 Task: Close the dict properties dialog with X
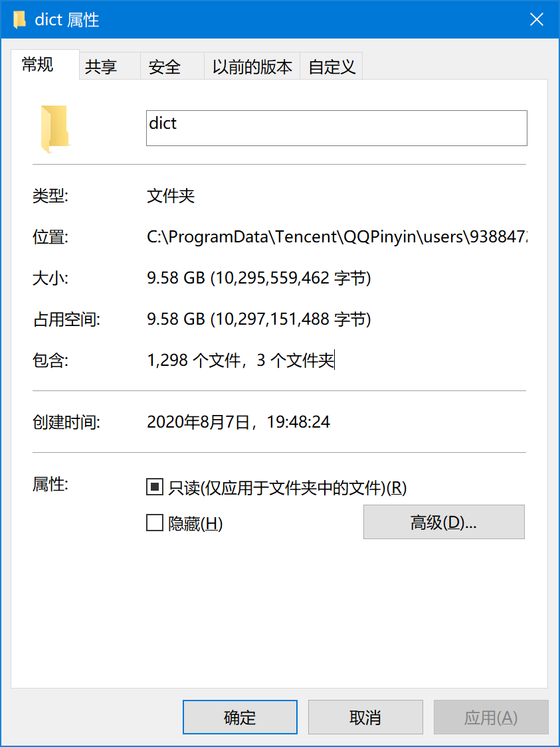pyautogui.click(x=537, y=19)
